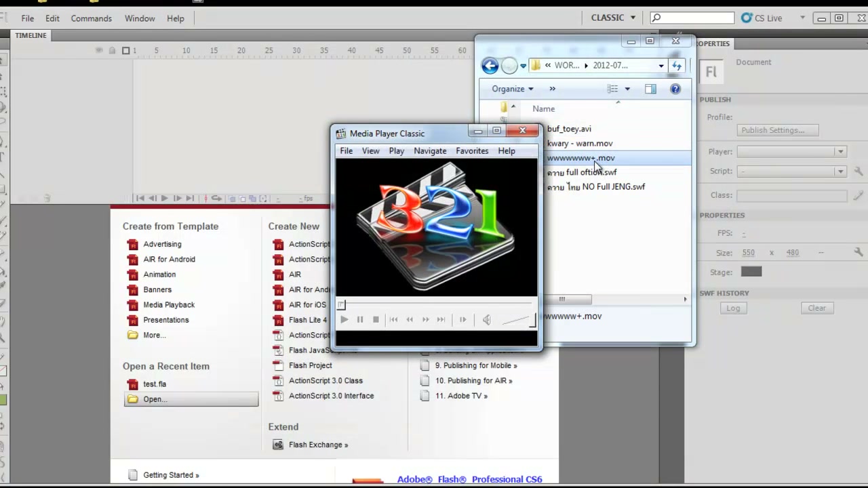Screen dimensions: 868x488
Task: Toggle show/hide all layers eye icon
Action: pyautogui.click(x=99, y=50)
